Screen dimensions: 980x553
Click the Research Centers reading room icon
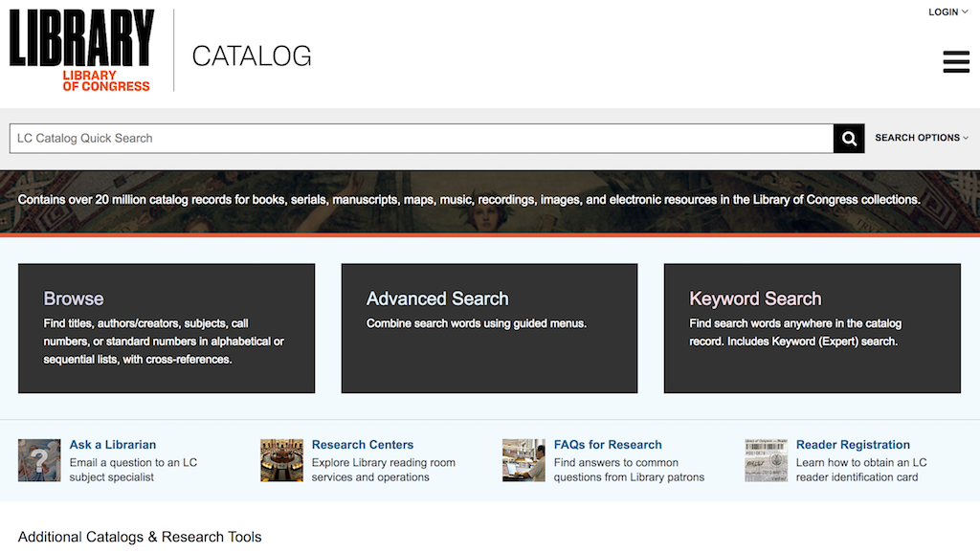(x=280, y=460)
